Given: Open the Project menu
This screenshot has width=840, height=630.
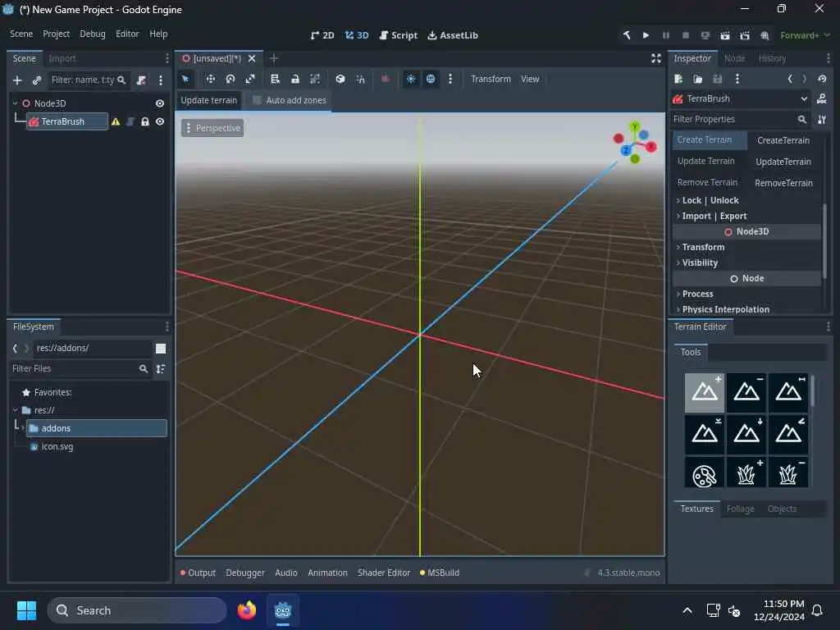Looking at the screenshot, I should pos(57,34).
